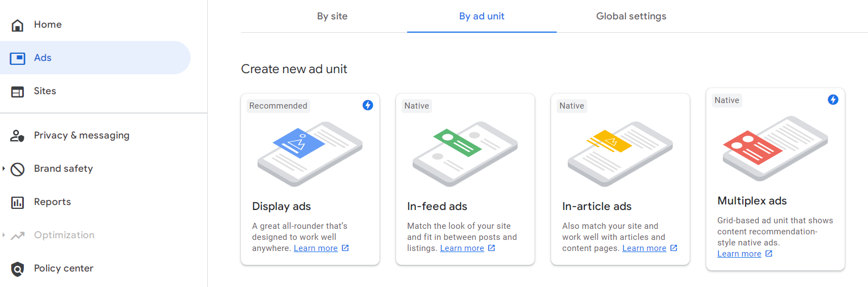
Task: Click the In-feed ads card title
Action: pos(437,207)
